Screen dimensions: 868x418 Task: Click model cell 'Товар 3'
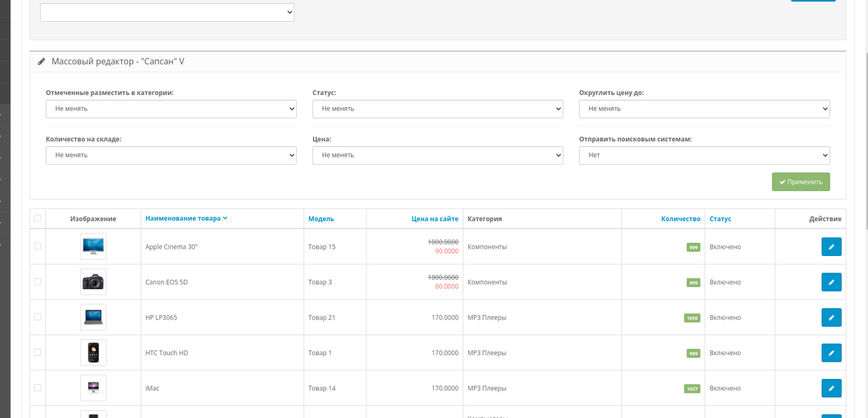click(320, 282)
